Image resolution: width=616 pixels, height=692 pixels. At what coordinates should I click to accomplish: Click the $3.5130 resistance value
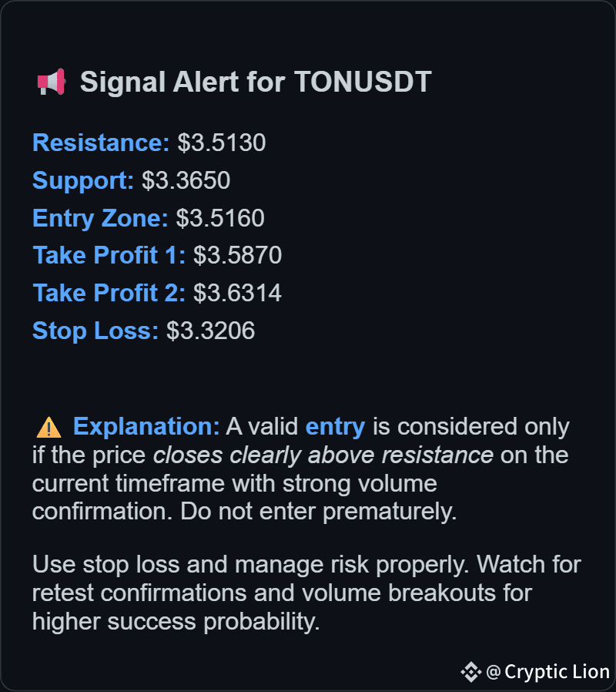tap(222, 143)
